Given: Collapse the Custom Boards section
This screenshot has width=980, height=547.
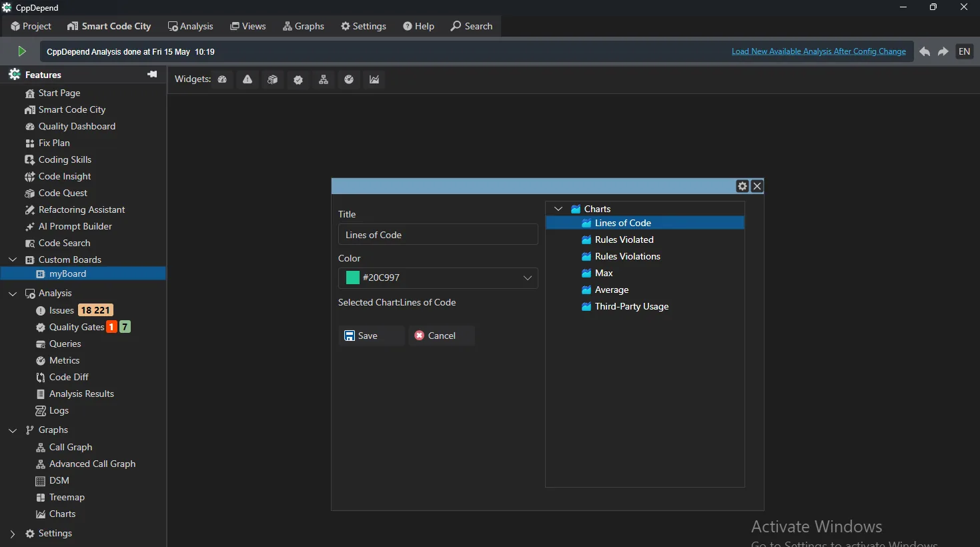Looking at the screenshot, I should 13,259.
